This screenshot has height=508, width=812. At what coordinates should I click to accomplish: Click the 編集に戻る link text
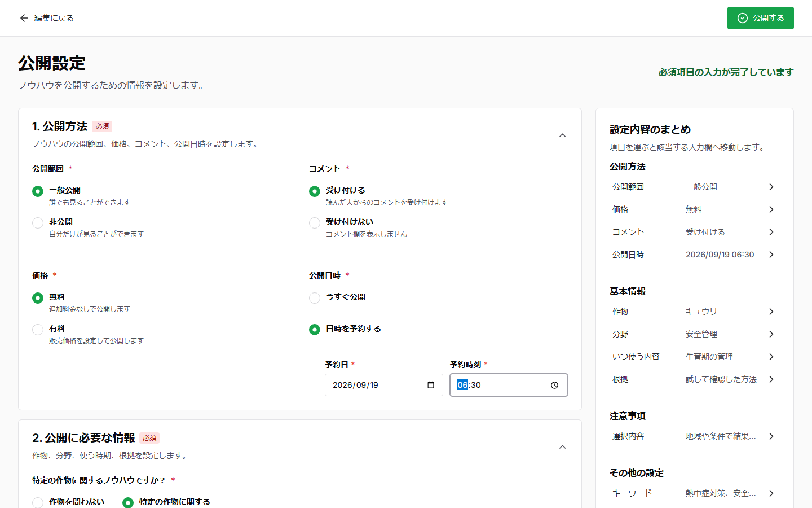[54, 18]
